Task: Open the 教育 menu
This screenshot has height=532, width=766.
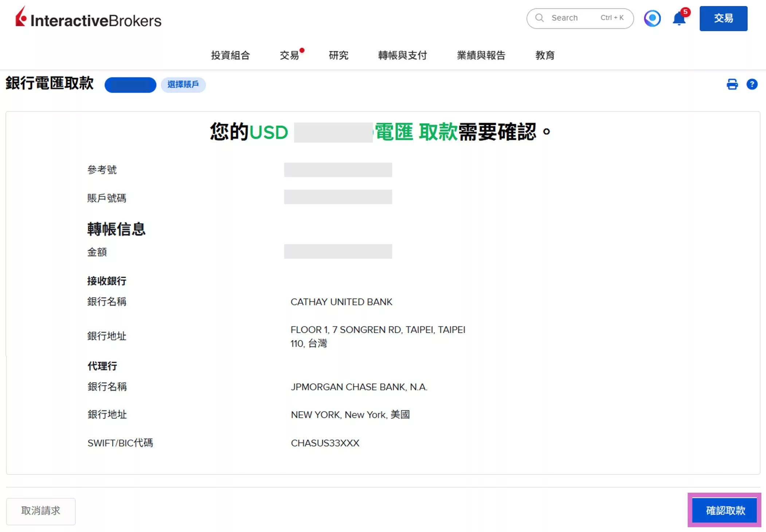Action: coord(545,55)
